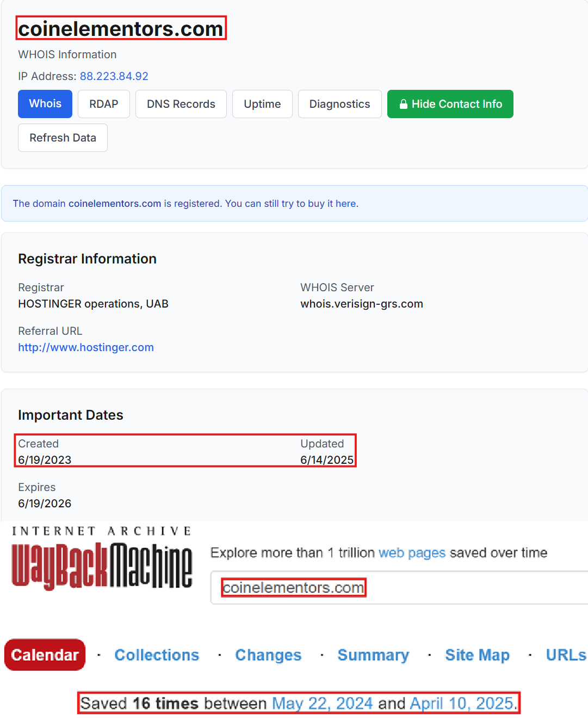This screenshot has height=718, width=588.
Task: Click the Hide Contact Info button
Action: (x=450, y=104)
